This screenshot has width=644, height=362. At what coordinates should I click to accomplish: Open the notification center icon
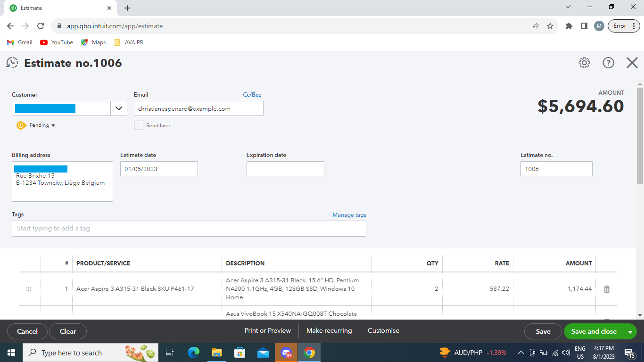point(629,353)
